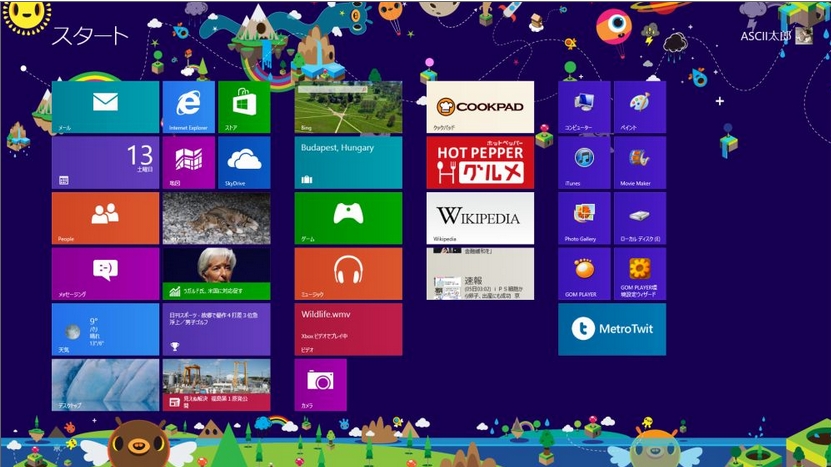The width and height of the screenshot is (831, 467).
Task: Open Video tile Wildlife.wmv
Action: click(x=348, y=329)
